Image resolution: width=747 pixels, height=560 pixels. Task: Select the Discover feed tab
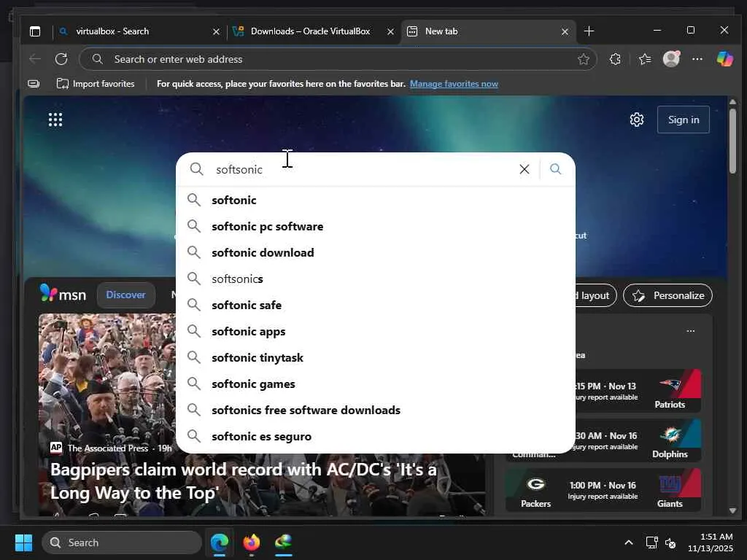[x=125, y=295]
